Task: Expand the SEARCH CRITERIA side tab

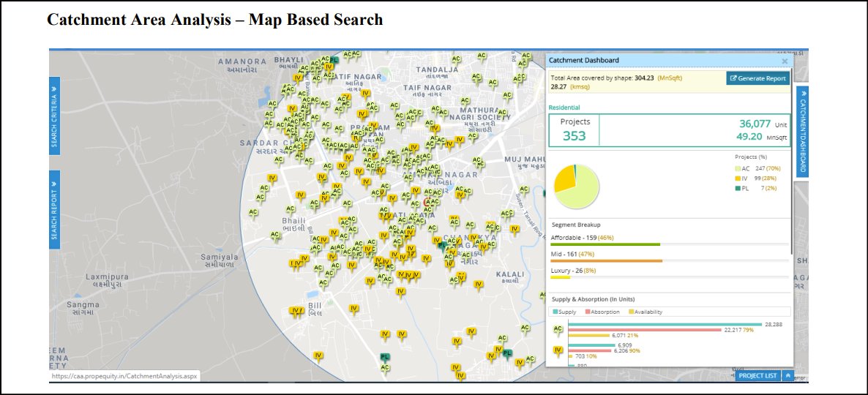Action: 55,116
